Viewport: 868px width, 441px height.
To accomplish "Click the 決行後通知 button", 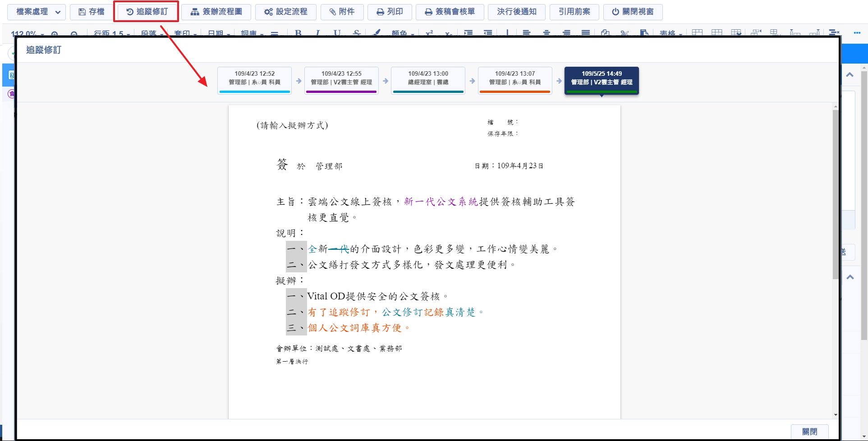I will click(x=516, y=12).
